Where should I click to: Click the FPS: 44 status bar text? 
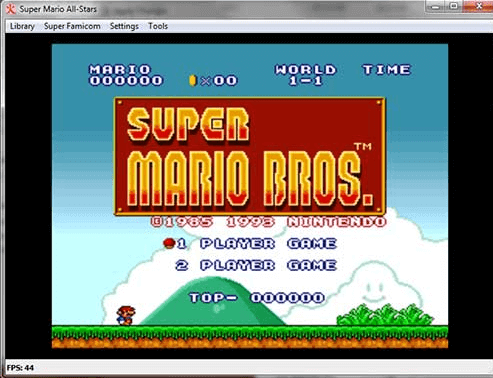[20, 368]
